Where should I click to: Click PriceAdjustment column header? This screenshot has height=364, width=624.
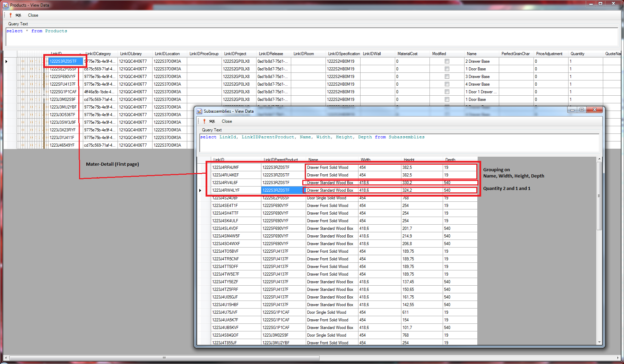point(551,54)
